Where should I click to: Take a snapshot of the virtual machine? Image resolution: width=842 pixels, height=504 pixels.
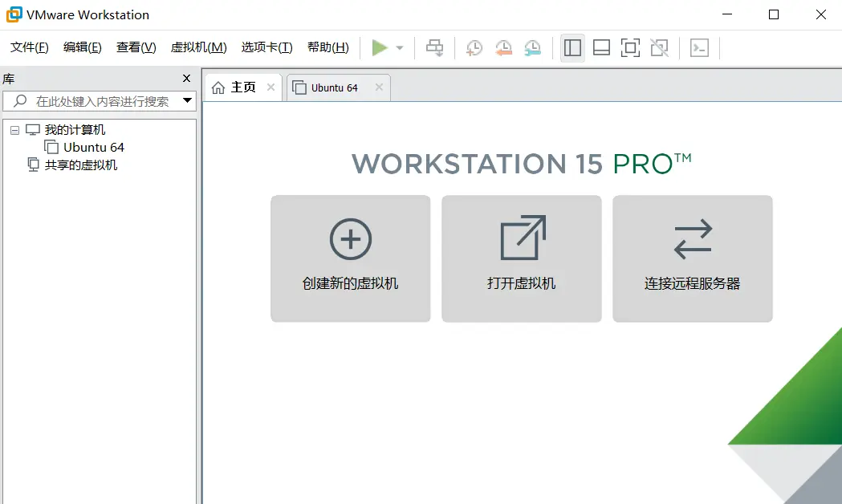pos(474,48)
